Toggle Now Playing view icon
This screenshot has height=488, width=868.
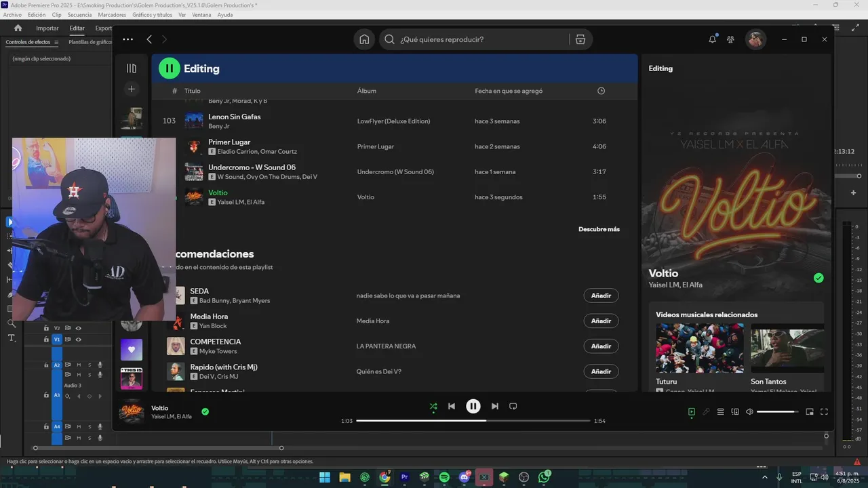pos(692,411)
